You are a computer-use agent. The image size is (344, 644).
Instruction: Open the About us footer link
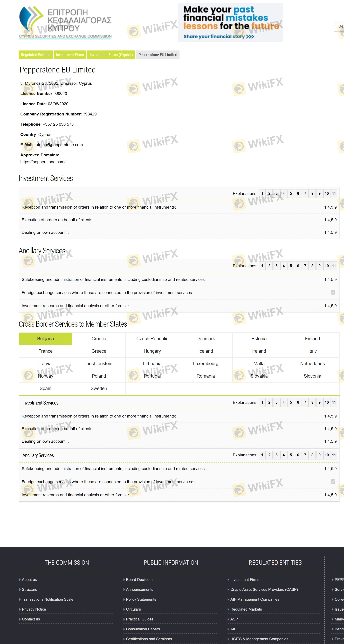(29, 580)
